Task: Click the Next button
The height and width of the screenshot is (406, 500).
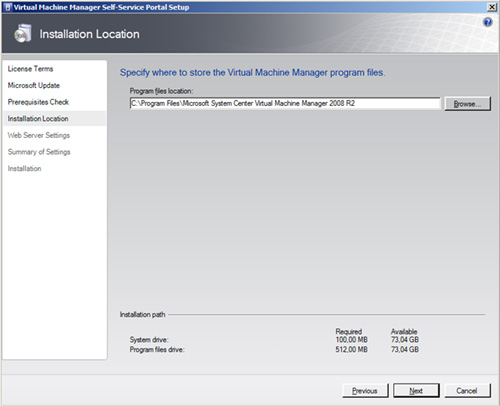Action: 416,390
